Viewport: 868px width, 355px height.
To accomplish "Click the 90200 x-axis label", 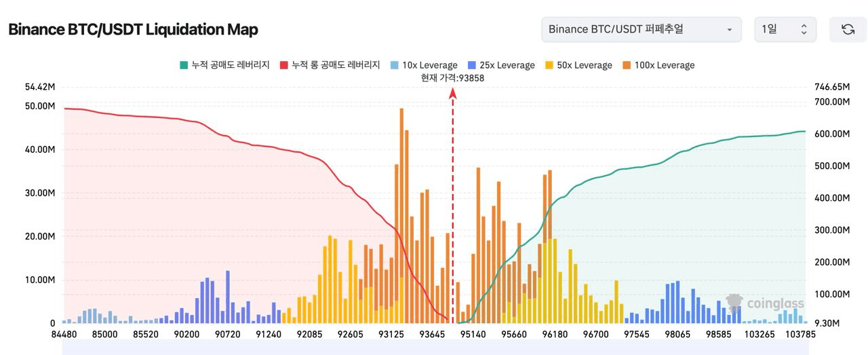I will click(186, 334).
